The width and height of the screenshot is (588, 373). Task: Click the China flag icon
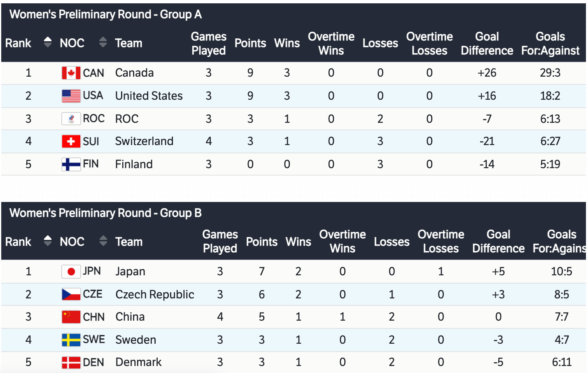coord(71,317)
